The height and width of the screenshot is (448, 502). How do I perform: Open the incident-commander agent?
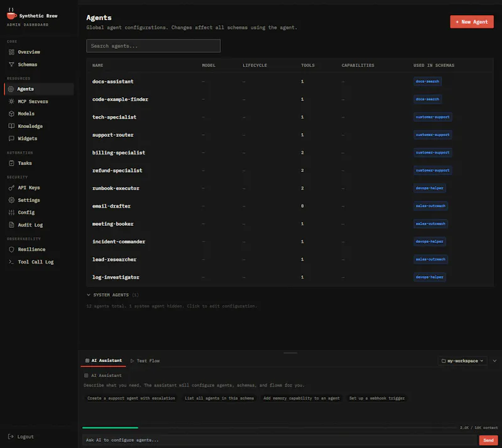point(290,242)
